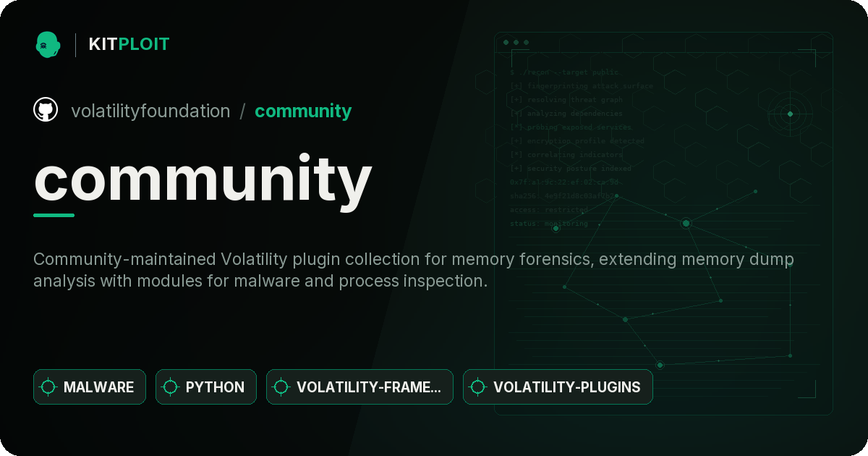Click the 'analyzing dependencies' terminal line
Viewport: 868px width, 456px height.
[x=566, y=114]
